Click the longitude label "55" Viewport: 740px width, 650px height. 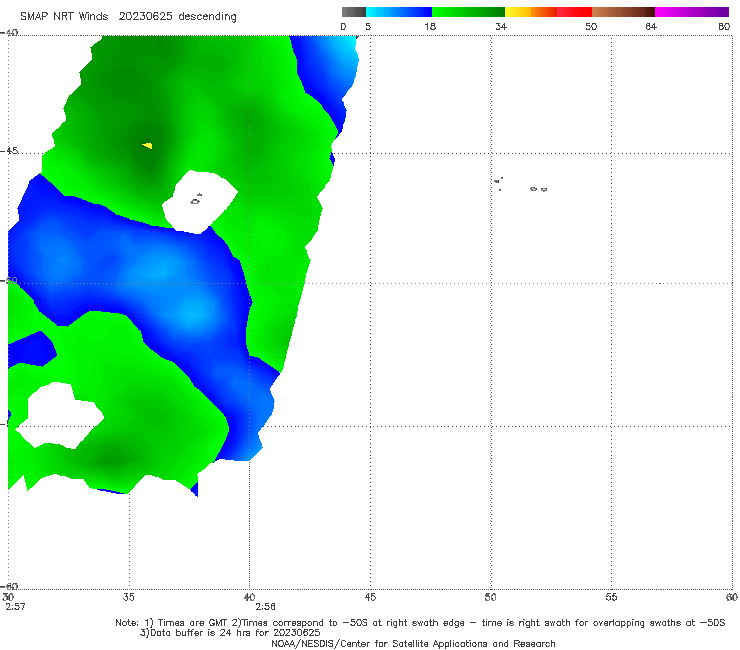[611, 597]
